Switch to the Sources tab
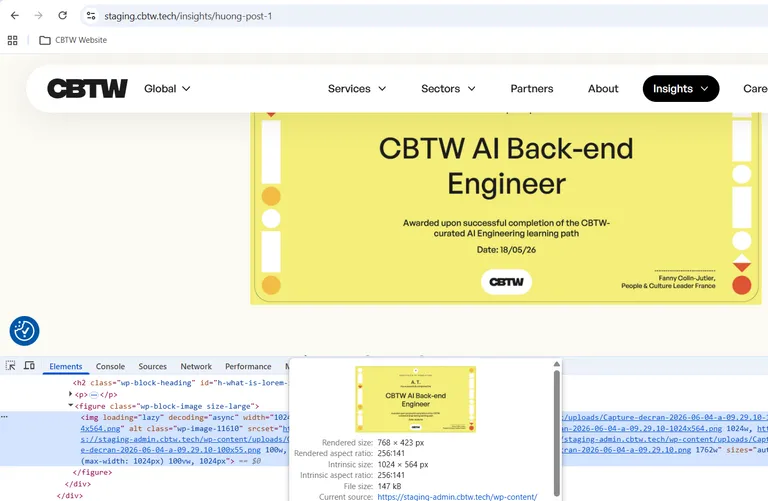This screenshot has height=501, width=768. 152,366
